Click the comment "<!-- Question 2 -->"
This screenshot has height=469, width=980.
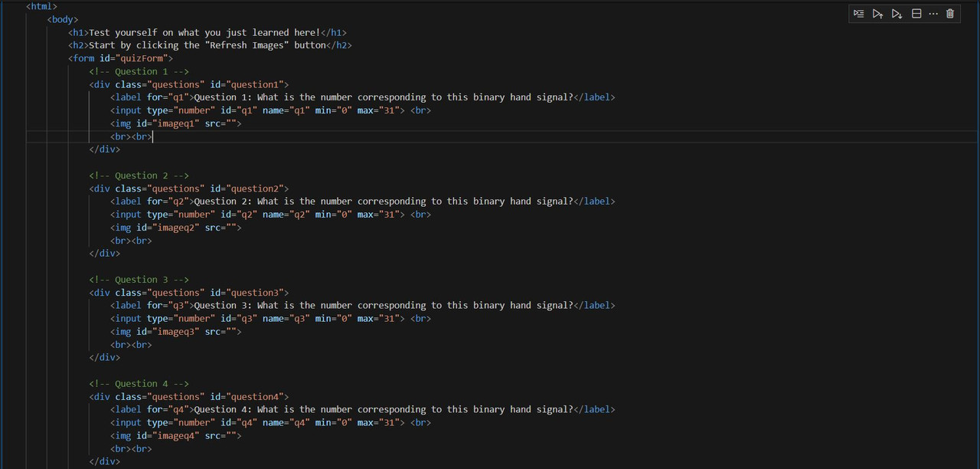[x=139, y=175]
